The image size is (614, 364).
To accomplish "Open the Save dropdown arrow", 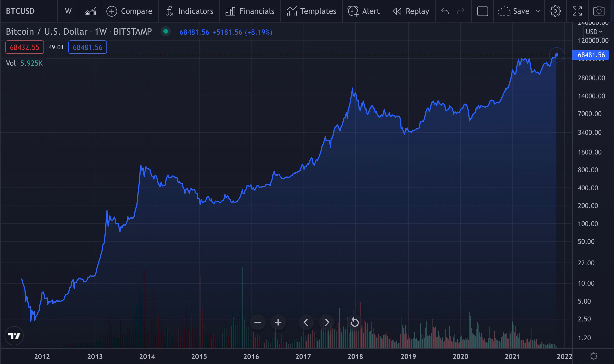I will 538,11.
